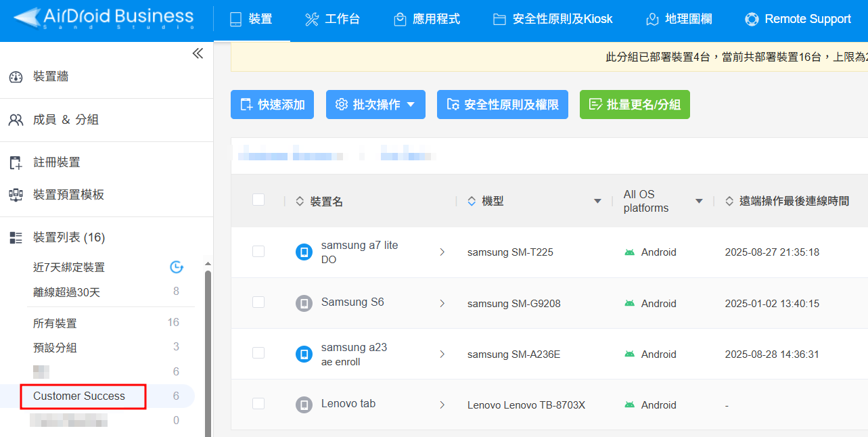This screenshot has width=868, height=437.
Task: Open the 應用程式 top tab
Action: point(427,19)
